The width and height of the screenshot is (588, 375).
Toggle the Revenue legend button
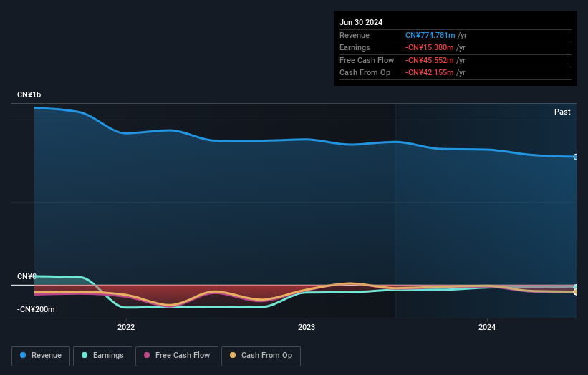[41, 356]
